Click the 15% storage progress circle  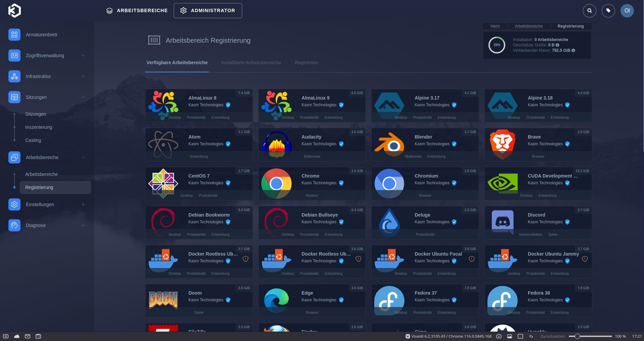tap(497, 45)
